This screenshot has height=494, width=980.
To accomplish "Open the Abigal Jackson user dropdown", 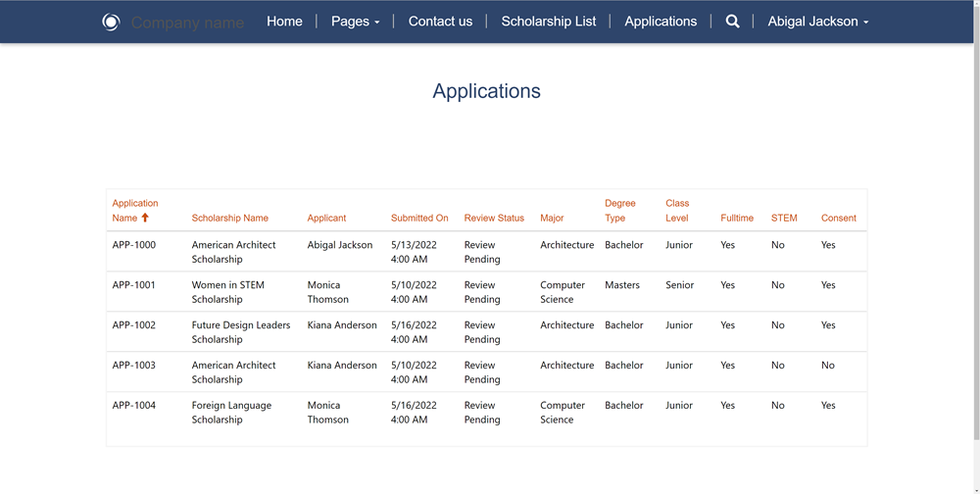I will point(817,22).
